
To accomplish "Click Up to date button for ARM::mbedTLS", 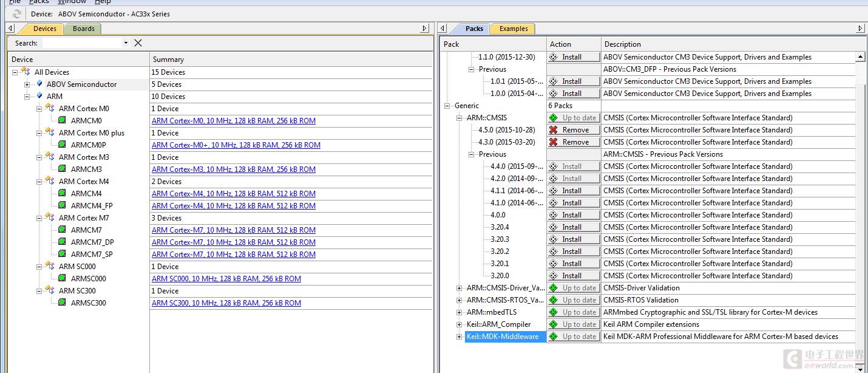I will [574, 312].
